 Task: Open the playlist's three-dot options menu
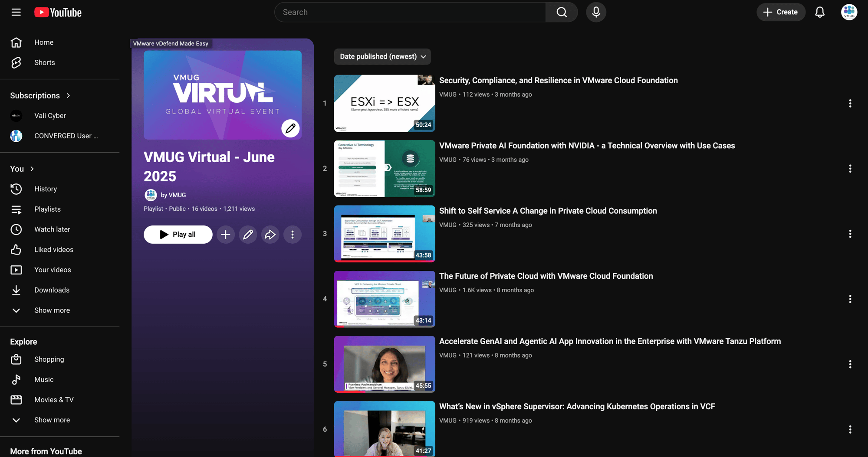coord(293,235)
